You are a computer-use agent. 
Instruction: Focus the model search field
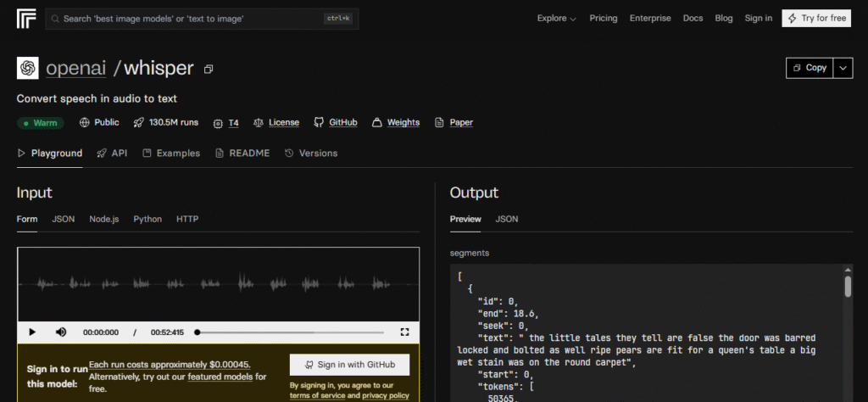[202, 19]
